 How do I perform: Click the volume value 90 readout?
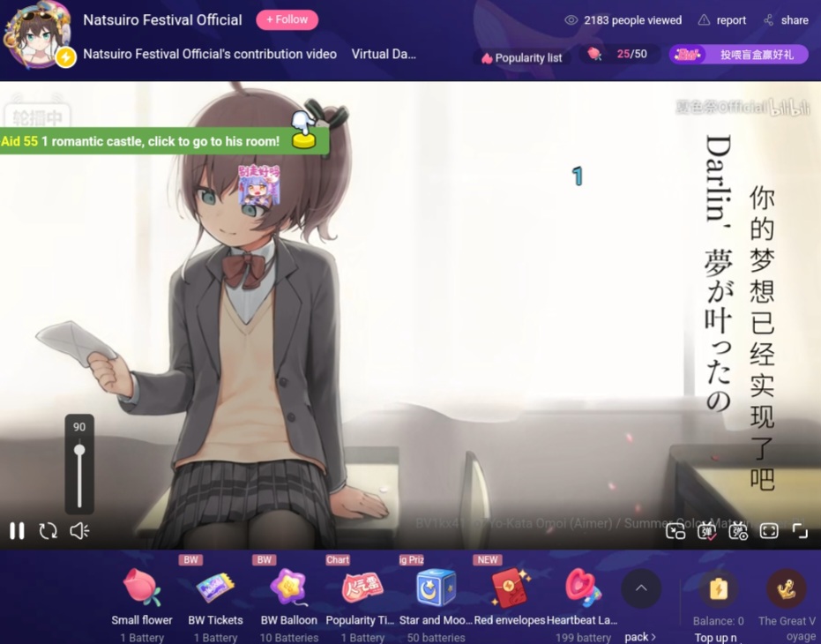79,426
